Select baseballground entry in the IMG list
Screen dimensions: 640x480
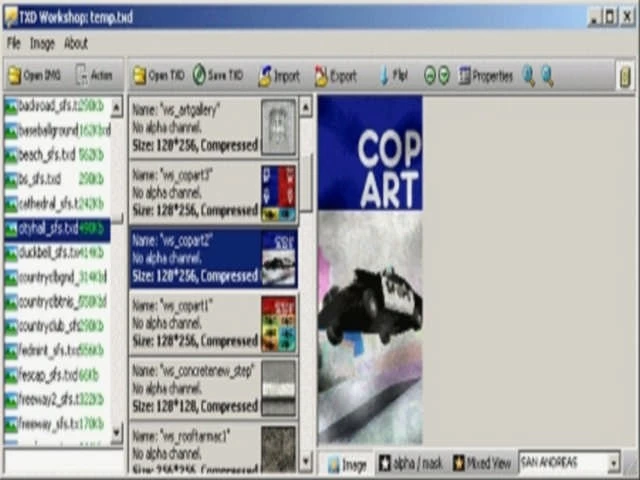57,131
